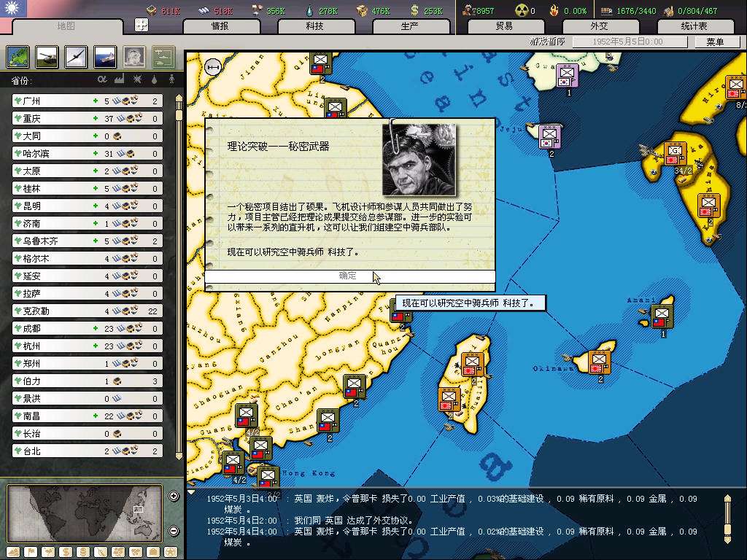
Task: Sort provinces by manpower figure icon
Action: point(172,79)
